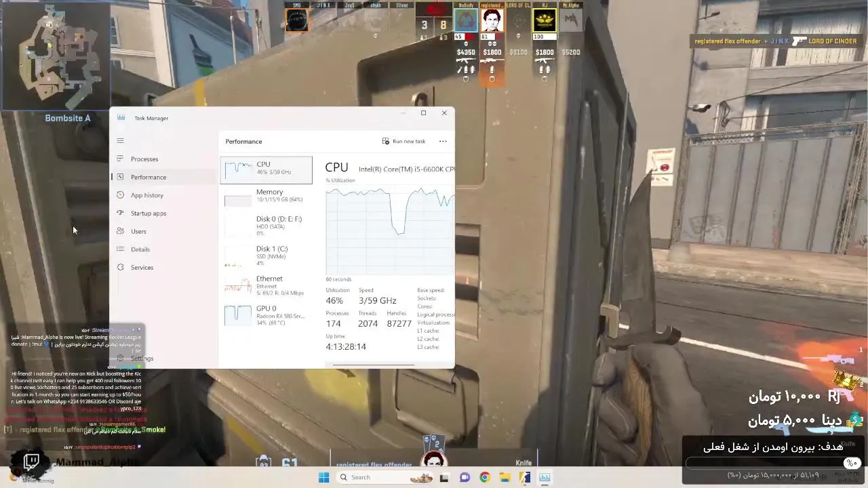Select the GPU 0 Radeon entry

point(267,314)
